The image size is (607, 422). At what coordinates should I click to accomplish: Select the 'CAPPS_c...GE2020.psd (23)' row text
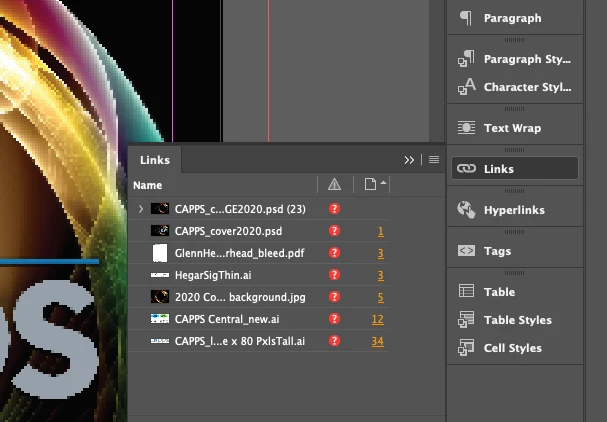240,209
